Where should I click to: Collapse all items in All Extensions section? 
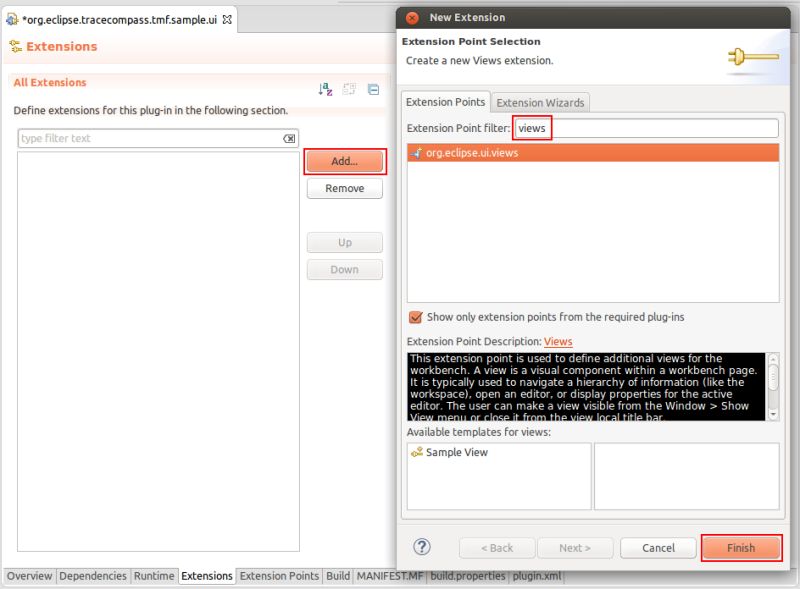click(374, 89)
